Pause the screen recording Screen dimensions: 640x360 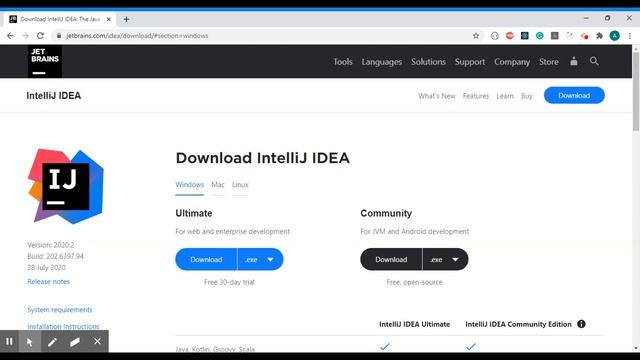pyautogui.click(x=9, y=341)
